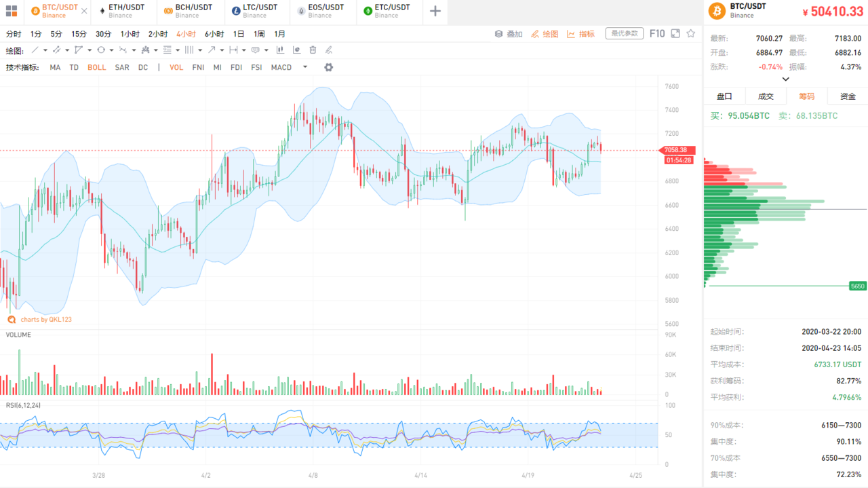868x488 pixels.
Task: Toggle the drawing (绘图) toolbar
Action: point(545,34)
